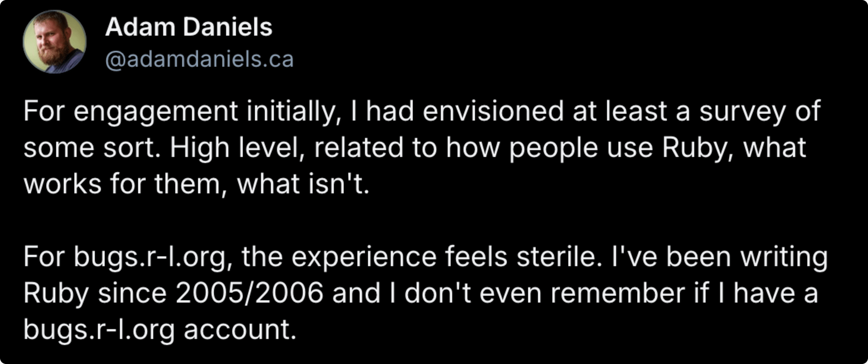Click the word "writing" in the post
Screen dimensions: 868x364
click(784, 257)
